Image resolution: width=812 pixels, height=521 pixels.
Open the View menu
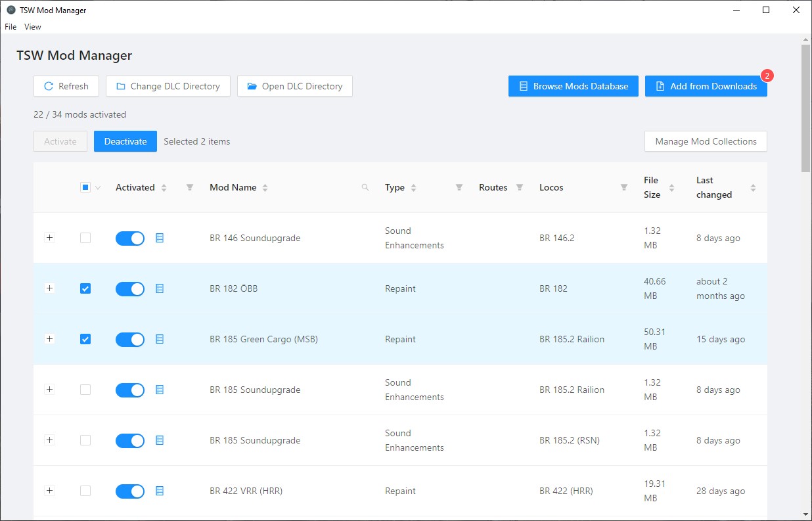[33, 27]
